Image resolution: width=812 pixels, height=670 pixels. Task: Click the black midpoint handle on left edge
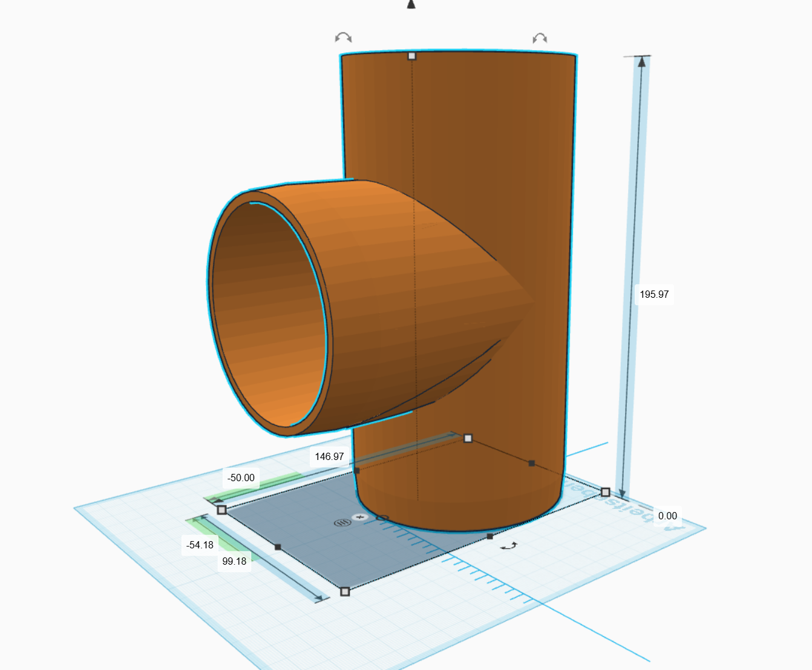pyautogui.click(x=278, y=547)
